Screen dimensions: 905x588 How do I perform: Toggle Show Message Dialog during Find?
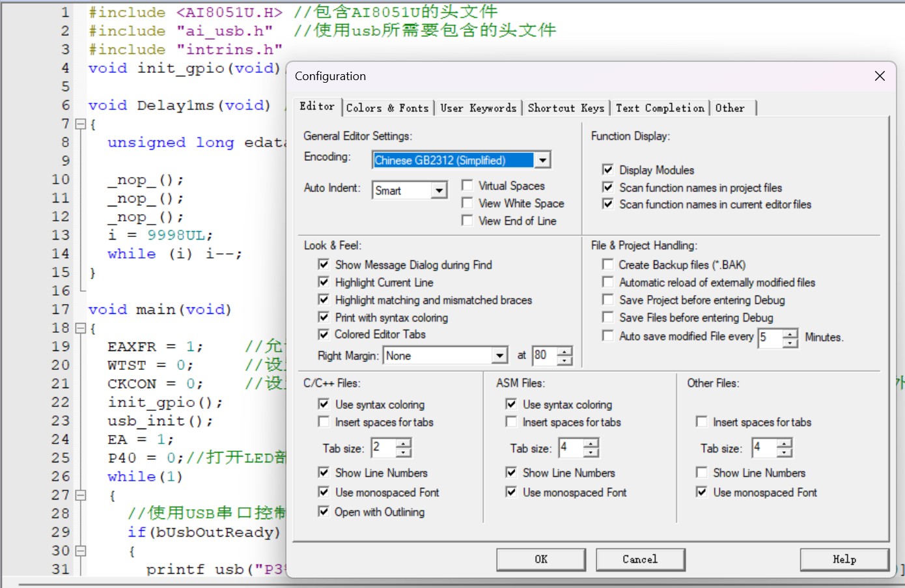point(324,264)
